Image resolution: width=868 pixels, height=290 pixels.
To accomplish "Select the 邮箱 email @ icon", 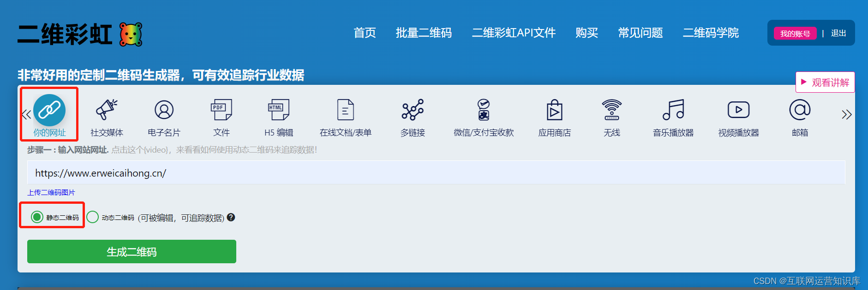I will click(x=800, y=110).
